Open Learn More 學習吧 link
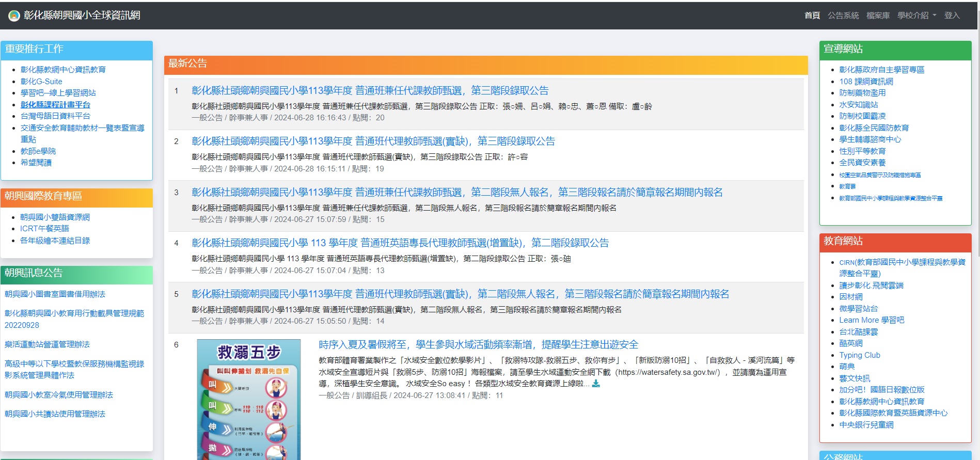The height and width of the screenshot is (460, 980). tap(872, 320)
